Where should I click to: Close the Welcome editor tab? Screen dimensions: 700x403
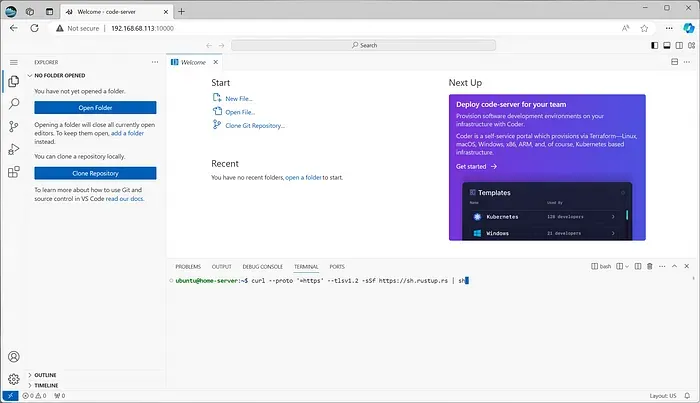(x=216, y=62)
